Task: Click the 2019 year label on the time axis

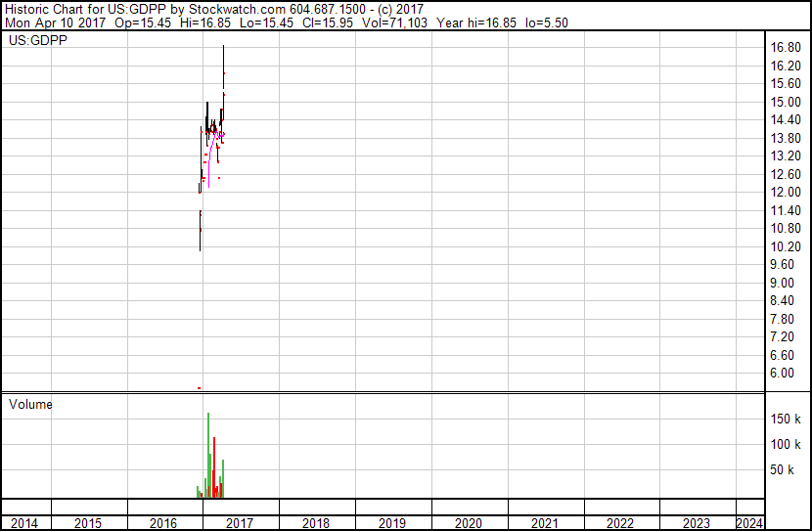Action: [x=392, y=523]
